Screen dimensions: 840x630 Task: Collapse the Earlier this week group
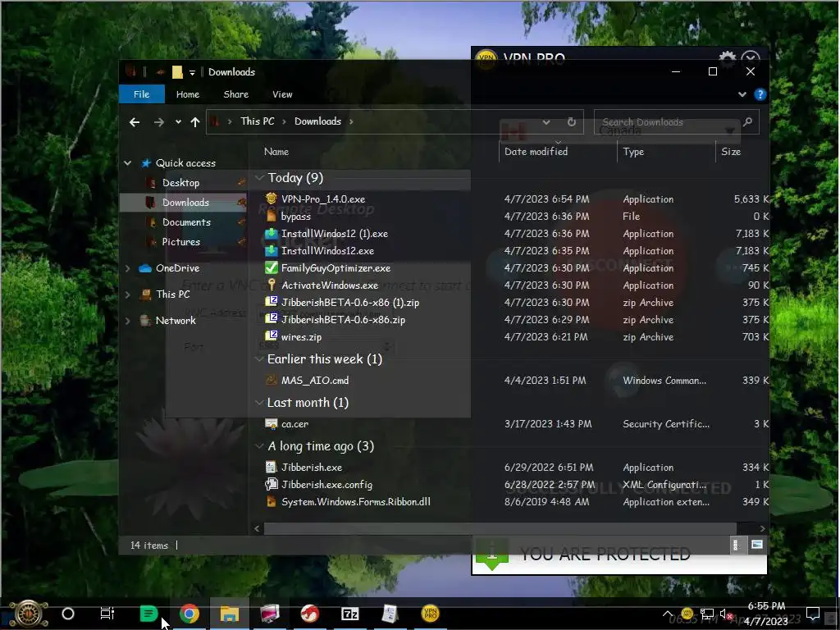[x=259, y=358]
